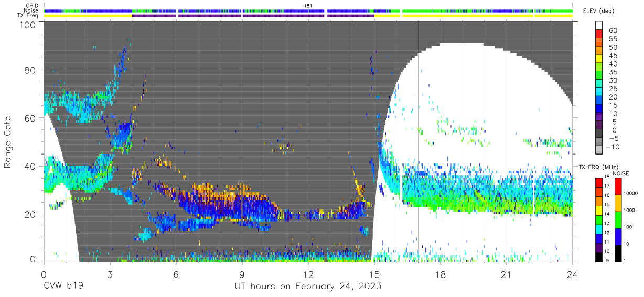Click the y-axis tick label 100
This screenshot has height=297, width=644.
coord(28,25)
